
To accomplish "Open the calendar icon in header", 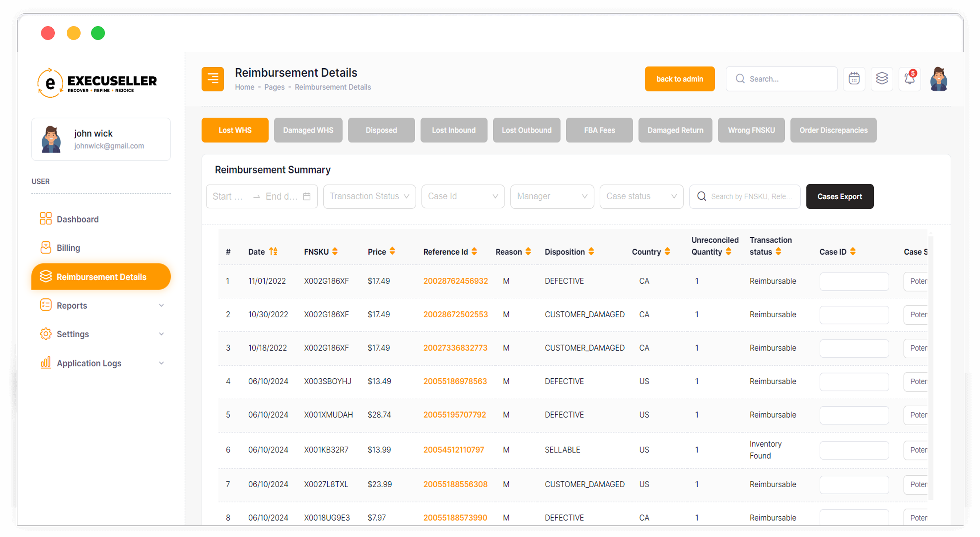I will pos(854,79).
